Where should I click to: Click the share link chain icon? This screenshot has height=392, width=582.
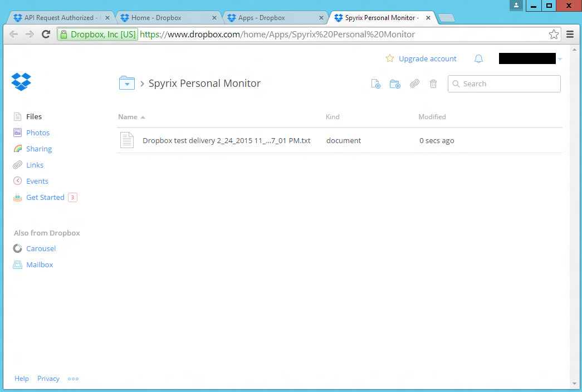pos(414,84)
